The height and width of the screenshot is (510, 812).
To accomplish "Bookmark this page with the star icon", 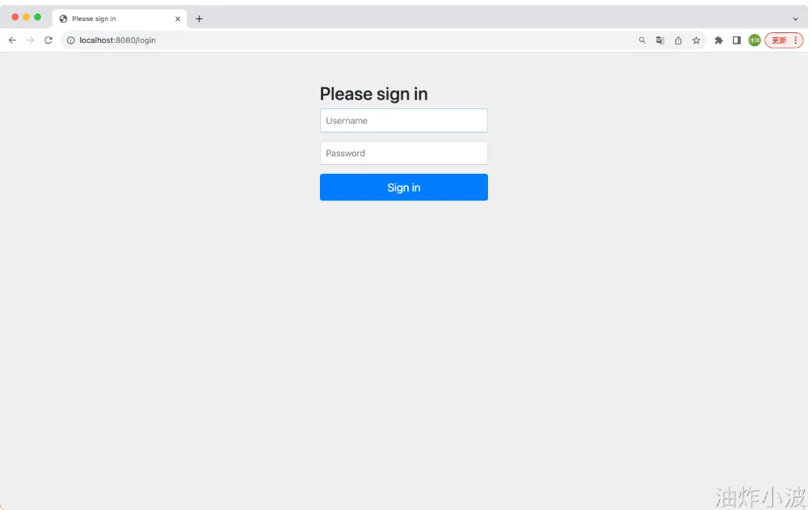I will [x=696, y=40].
